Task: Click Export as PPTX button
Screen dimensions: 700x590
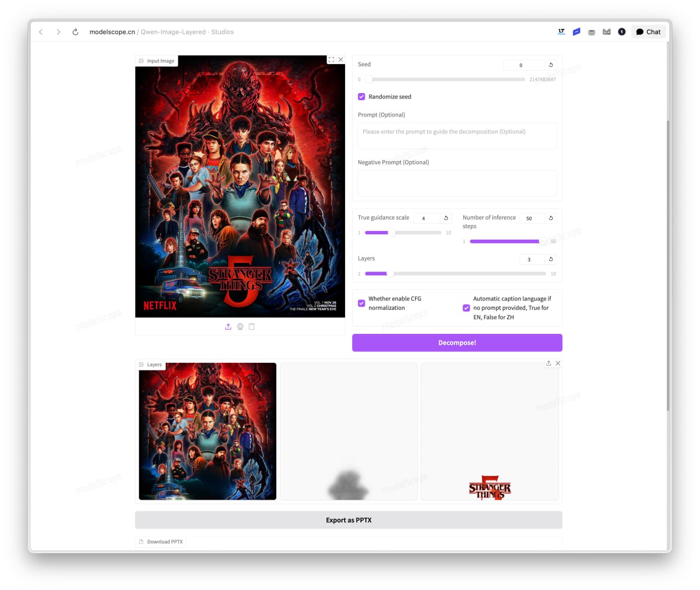Action: 349,520
